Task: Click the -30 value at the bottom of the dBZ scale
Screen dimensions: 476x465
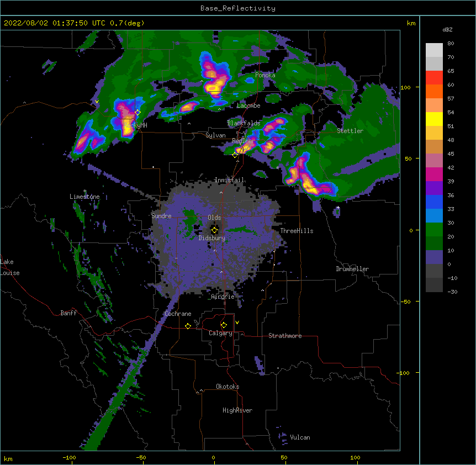Action: [452, 292]
